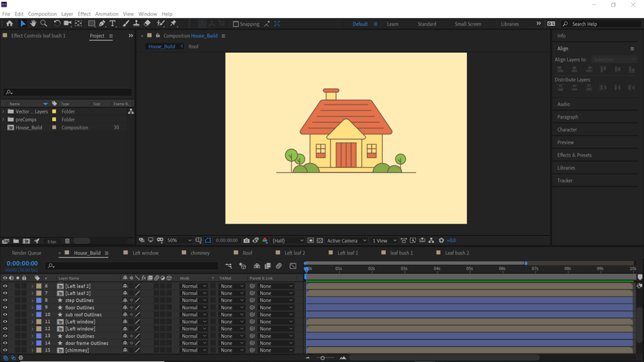Click the Composition Mini-Flowchart icon in timeline

229,266
